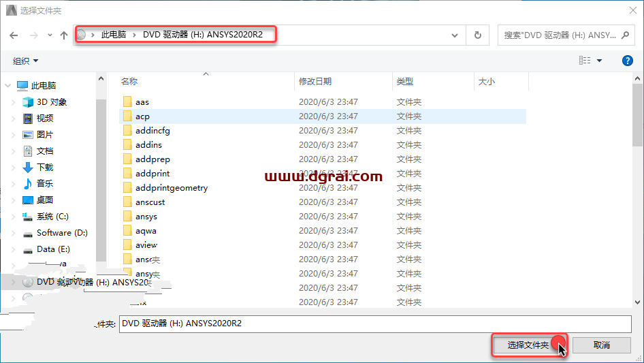Change the view layout icon

pyautogui.click(x=585, y=61)
